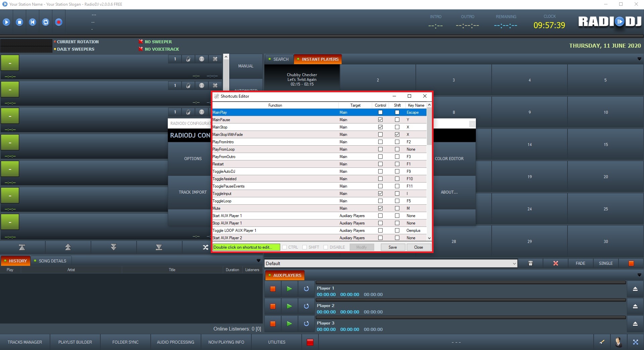
Task: Click the red X delete icon beside Default
Action: coord(555,263)
